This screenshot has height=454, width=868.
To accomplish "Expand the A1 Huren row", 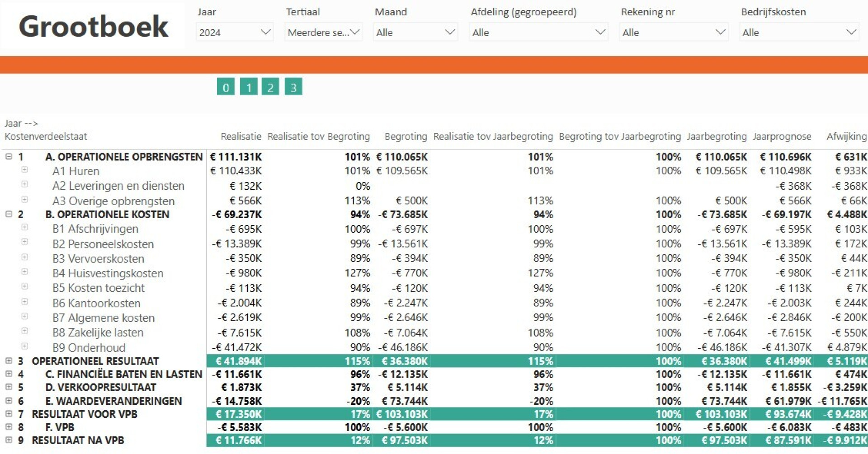I will 25,169.
